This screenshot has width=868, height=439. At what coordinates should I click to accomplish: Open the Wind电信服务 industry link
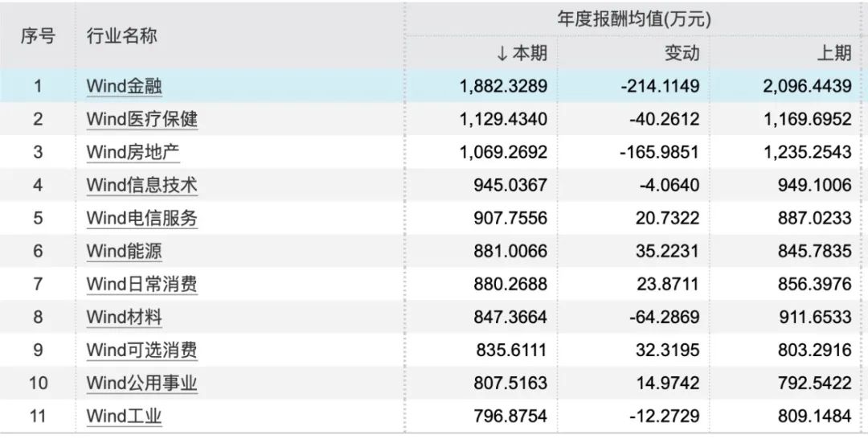coord(141,218)
